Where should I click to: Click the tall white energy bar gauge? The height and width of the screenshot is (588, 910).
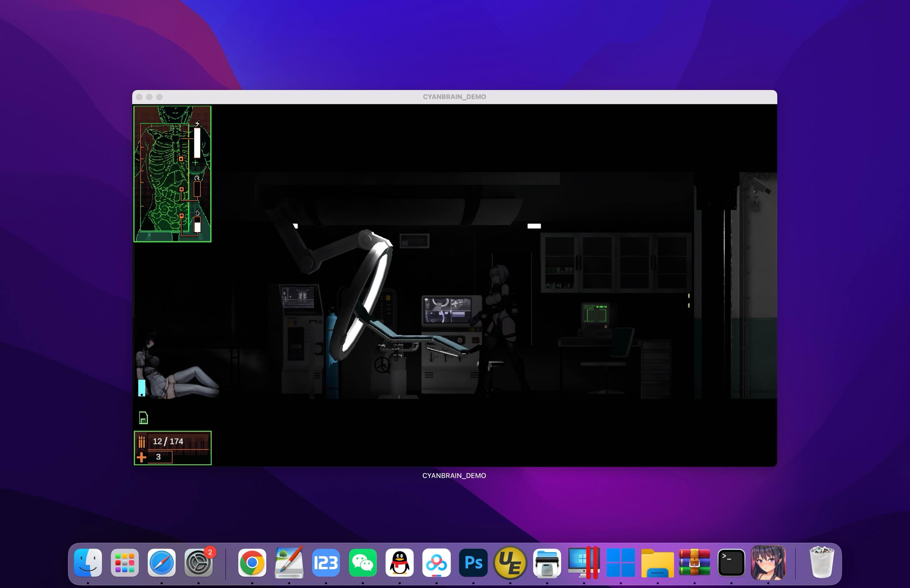coord(197,143)
